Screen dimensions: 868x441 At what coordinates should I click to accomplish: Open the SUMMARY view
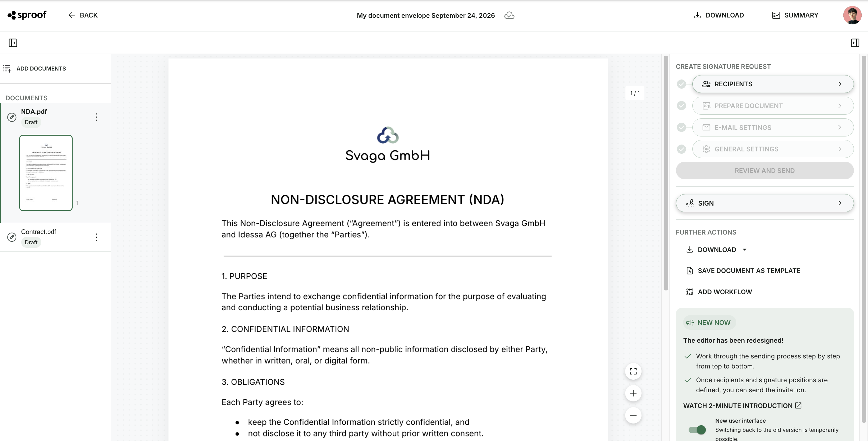795,15
